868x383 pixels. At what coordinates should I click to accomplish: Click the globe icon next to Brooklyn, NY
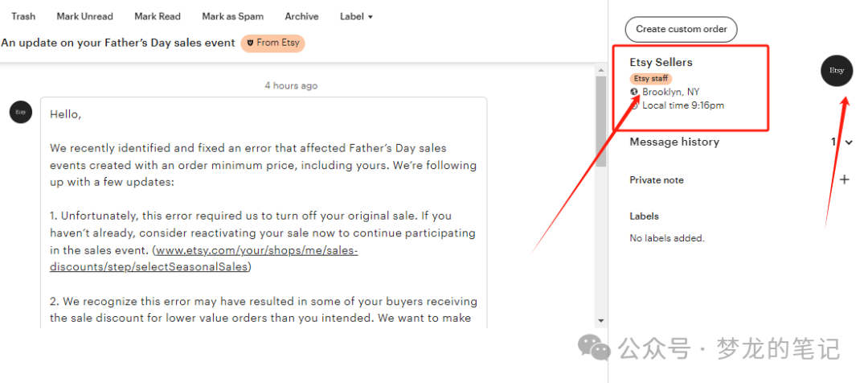(634, 92)
